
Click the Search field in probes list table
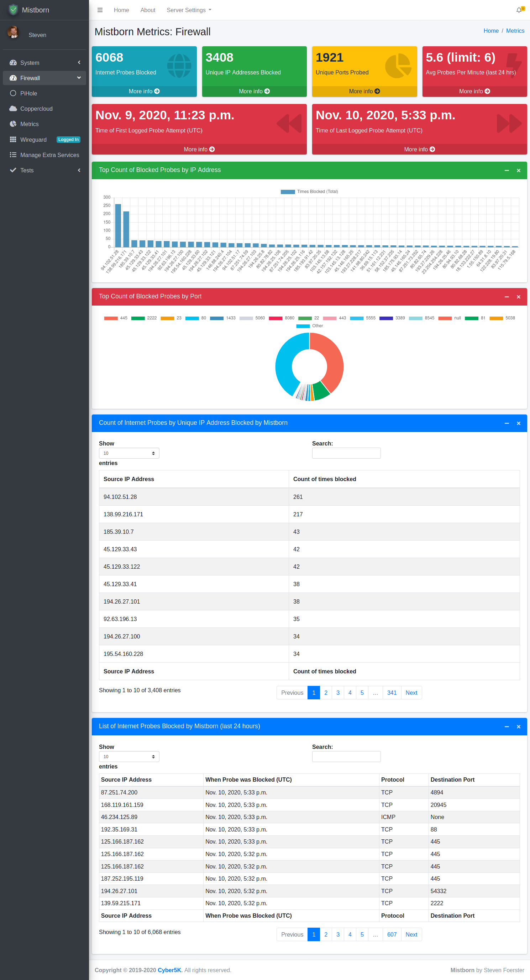tap(346, 757)
